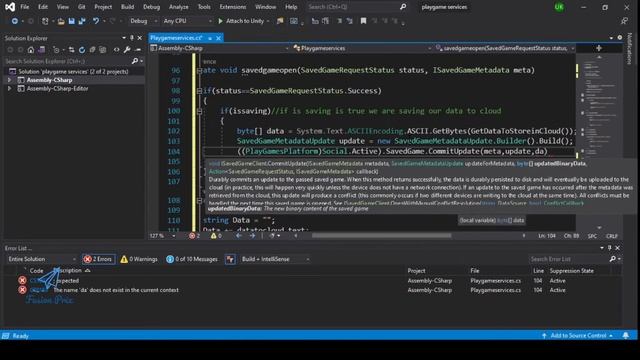640x360 pixels.
Task: Click Solution Explorer show all files icon
Action: pyautogui.click(x=102, y=50)
